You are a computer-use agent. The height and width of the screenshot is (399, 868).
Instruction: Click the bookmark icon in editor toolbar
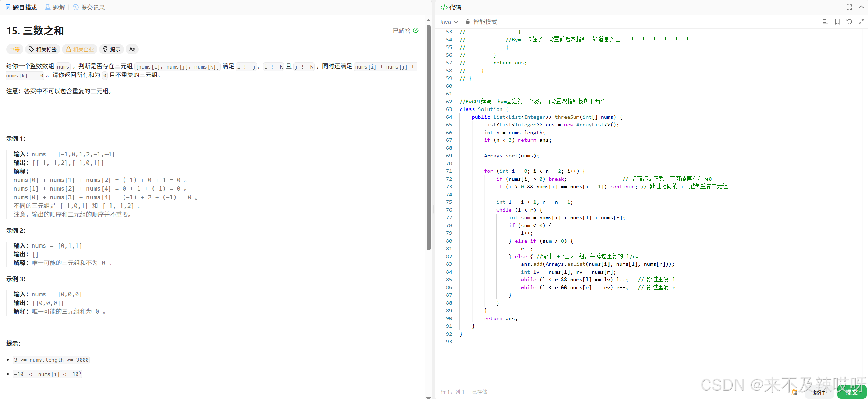pos(837,22)
